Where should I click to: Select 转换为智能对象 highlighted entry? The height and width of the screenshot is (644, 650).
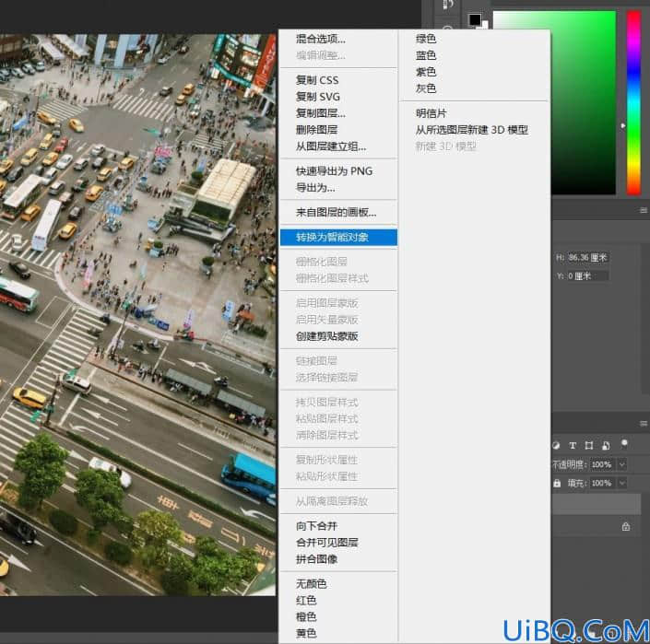[338, 237]
